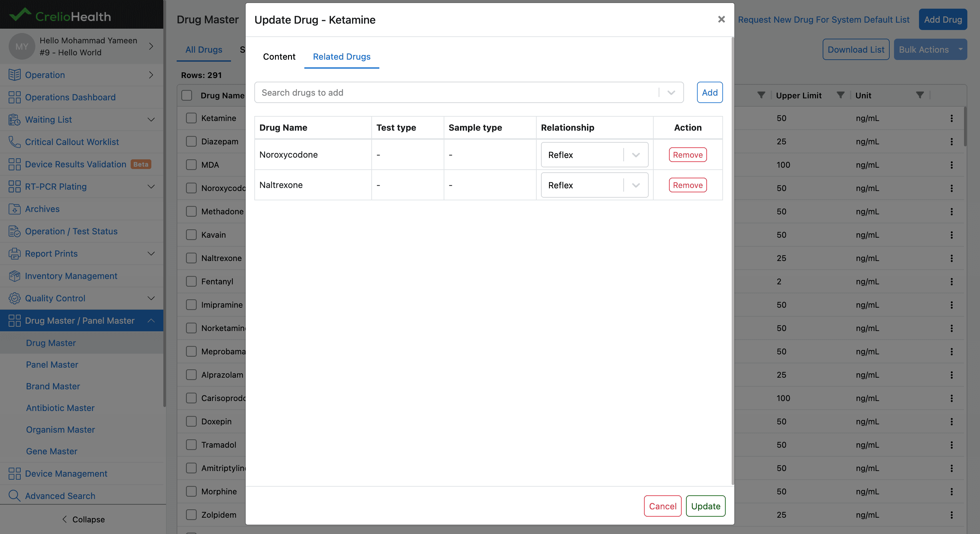Open Noroxycodone relationship dropdown
Viewport: 980px width, 534px height.
[594, 155]
